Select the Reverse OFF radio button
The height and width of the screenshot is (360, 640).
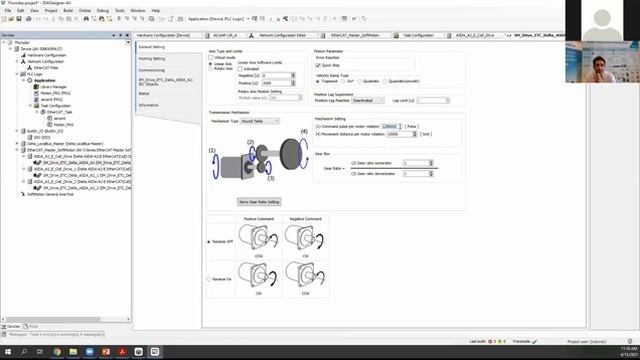(x=209, y=242)
